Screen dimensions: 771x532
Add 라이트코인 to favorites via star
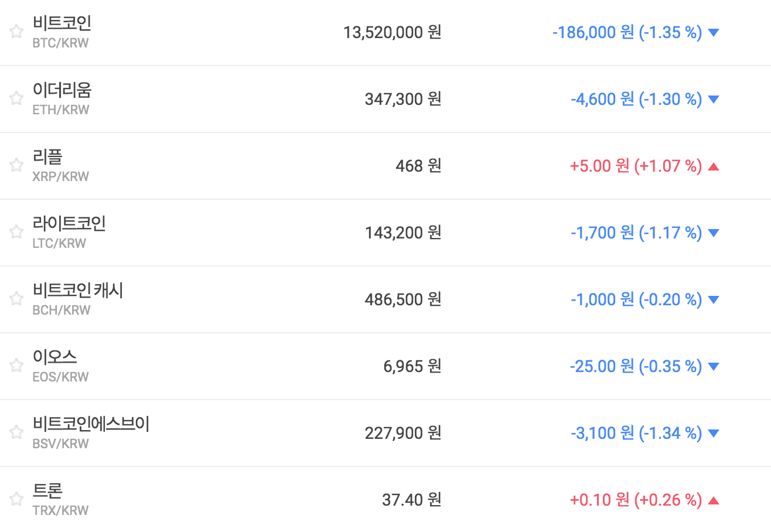pyautogui.click(x=16, y=233)
